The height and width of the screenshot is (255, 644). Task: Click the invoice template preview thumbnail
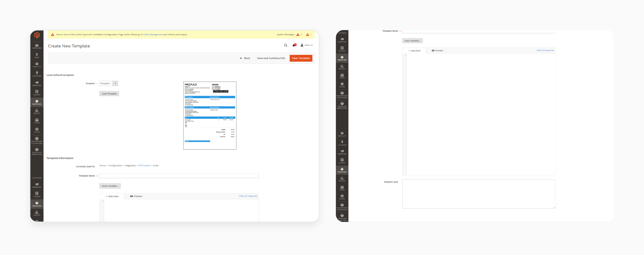tap(210, 116)
